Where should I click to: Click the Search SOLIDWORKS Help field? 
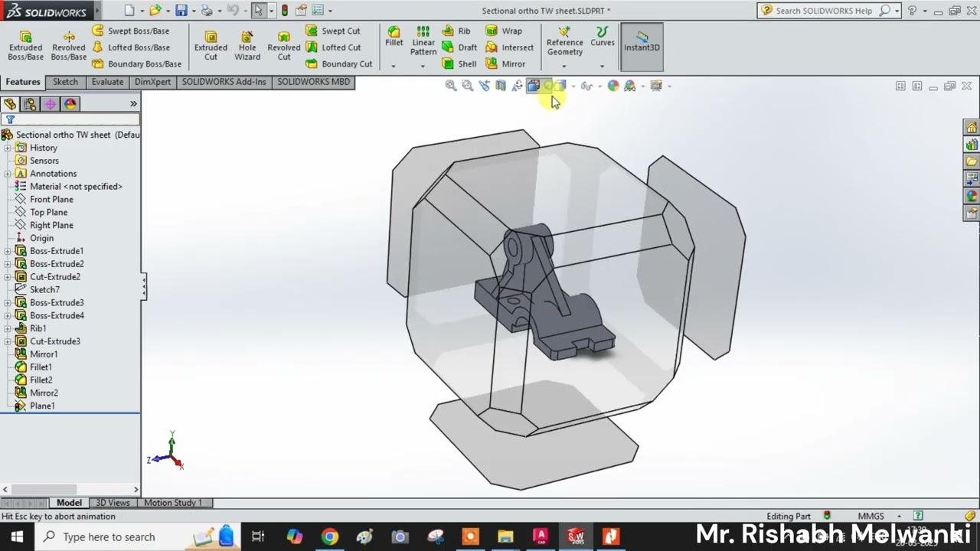pos(823,11)
